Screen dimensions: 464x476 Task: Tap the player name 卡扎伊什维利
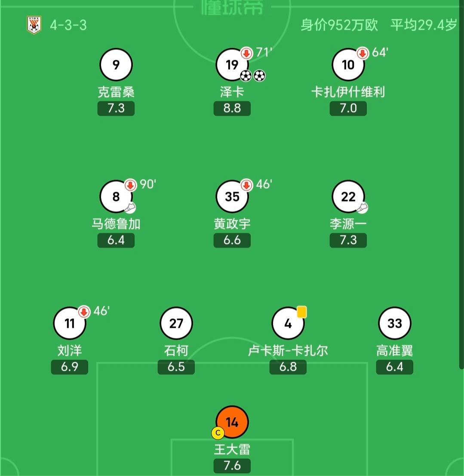click(x=348, y=92)
